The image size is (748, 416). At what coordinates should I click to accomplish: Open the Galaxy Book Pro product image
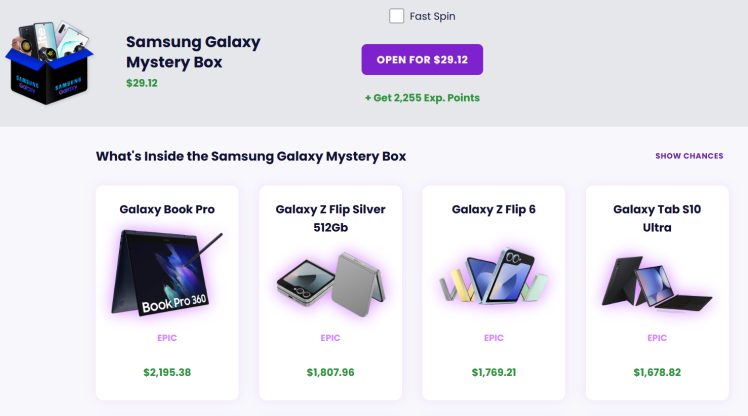click(x=167, y=274)
